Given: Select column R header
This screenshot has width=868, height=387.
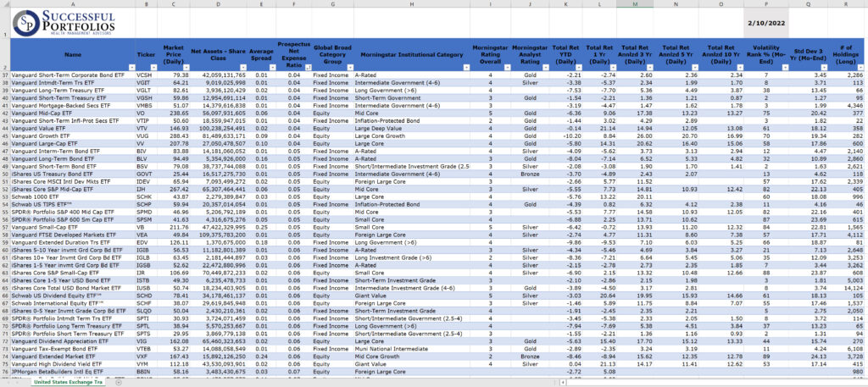Looking at the screenshot, I should (x=846, y=3).
